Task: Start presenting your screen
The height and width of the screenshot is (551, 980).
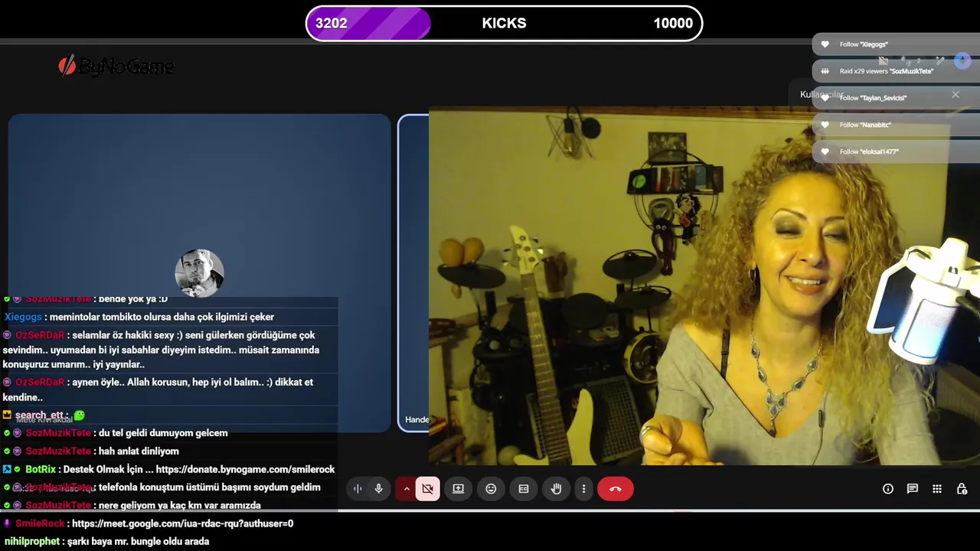Action: point(459,489)
